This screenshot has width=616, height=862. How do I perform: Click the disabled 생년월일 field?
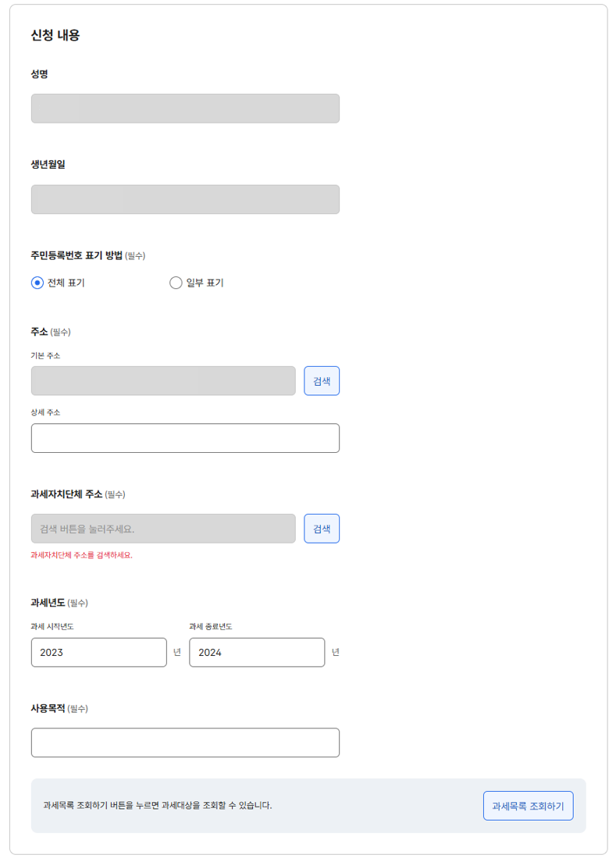pos(185,199)
